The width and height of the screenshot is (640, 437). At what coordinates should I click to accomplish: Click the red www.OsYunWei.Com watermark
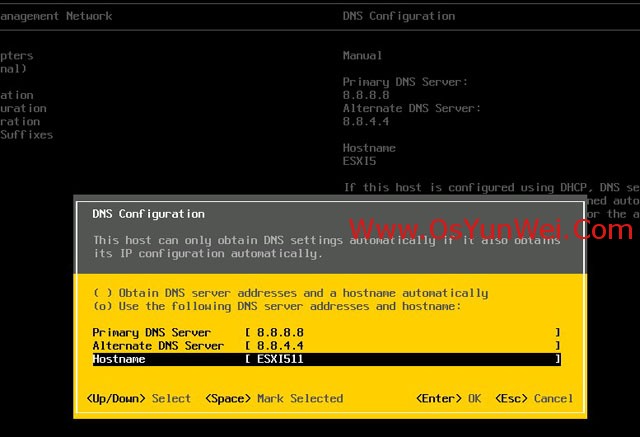tap(490, 230)
